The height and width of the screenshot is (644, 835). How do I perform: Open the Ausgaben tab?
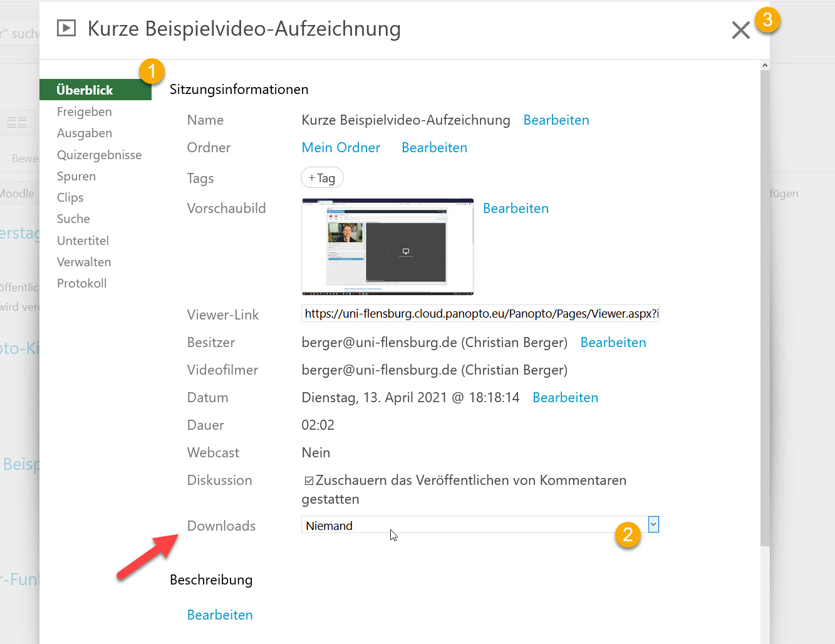pyautogui.click(x=85, y=133)
